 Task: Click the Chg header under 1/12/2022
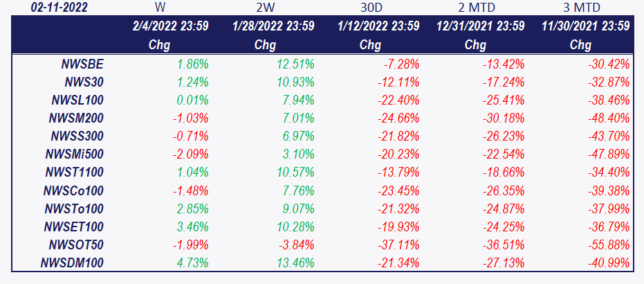coord(371,45)
